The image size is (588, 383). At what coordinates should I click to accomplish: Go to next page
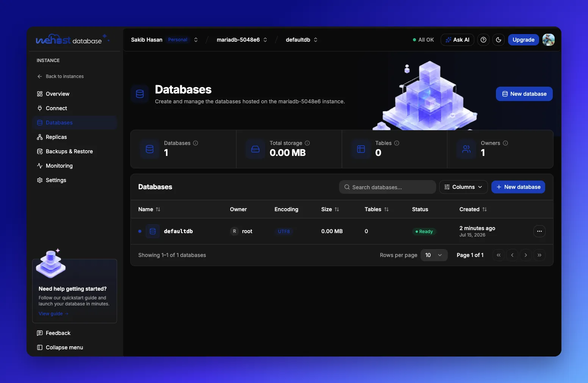pos(526,255)
